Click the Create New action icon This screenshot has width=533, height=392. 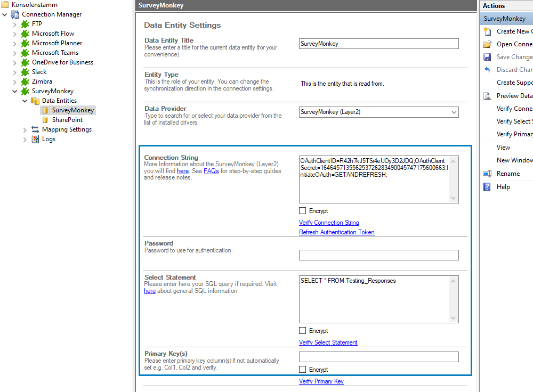(487, 31)
